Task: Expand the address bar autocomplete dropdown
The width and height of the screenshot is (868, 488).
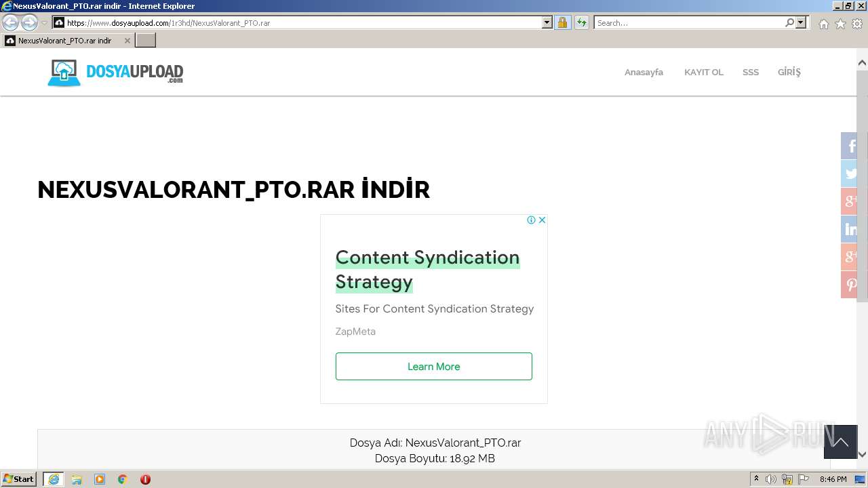Action: [x=547, y=23]
